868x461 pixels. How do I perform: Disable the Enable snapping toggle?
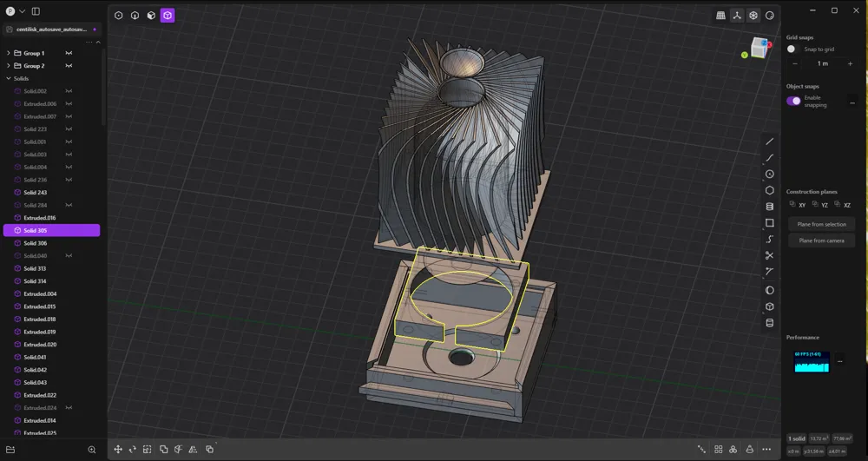tap(794, 102)
